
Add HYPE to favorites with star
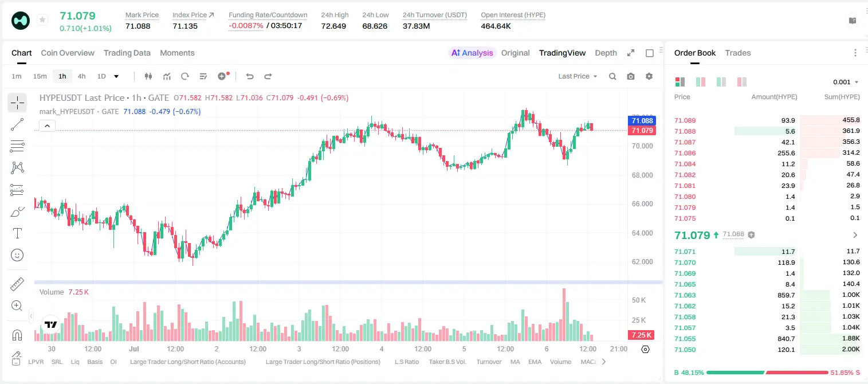[x=42, y=20]
